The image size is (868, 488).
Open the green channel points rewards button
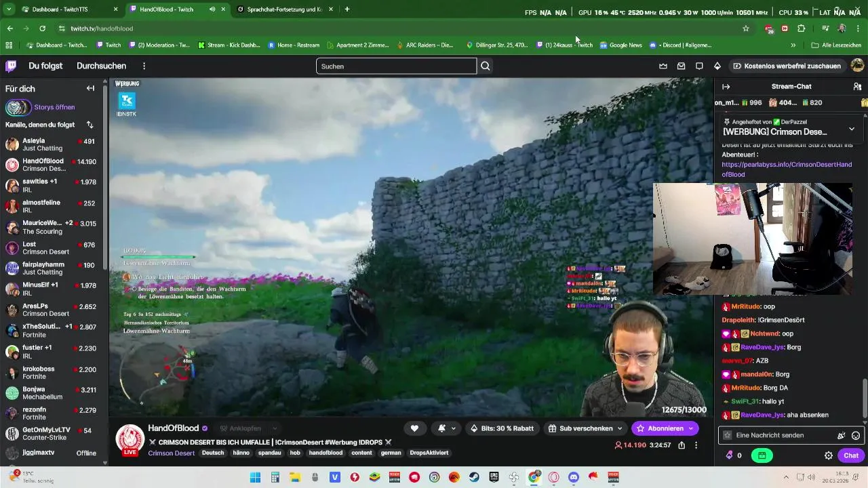point(762,455)
